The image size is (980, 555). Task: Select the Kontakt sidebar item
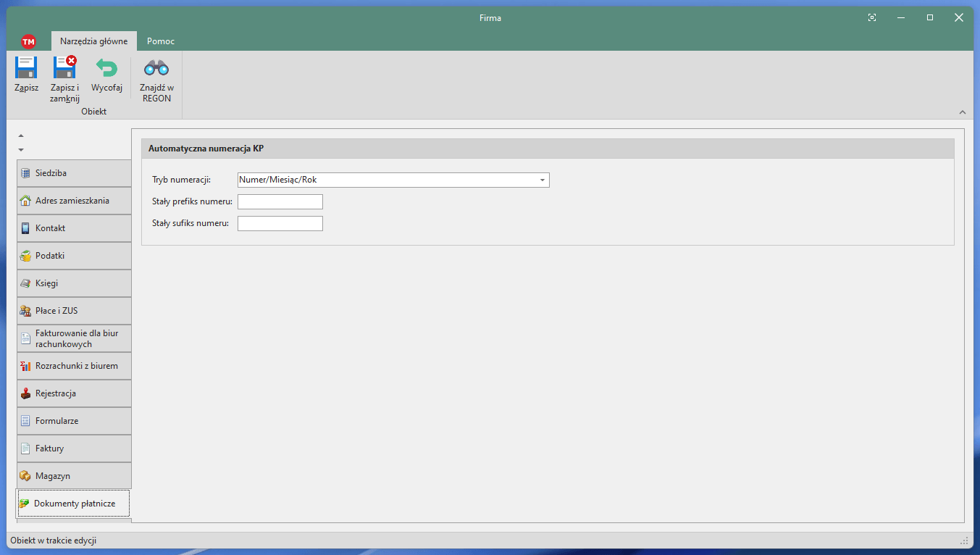74,228
